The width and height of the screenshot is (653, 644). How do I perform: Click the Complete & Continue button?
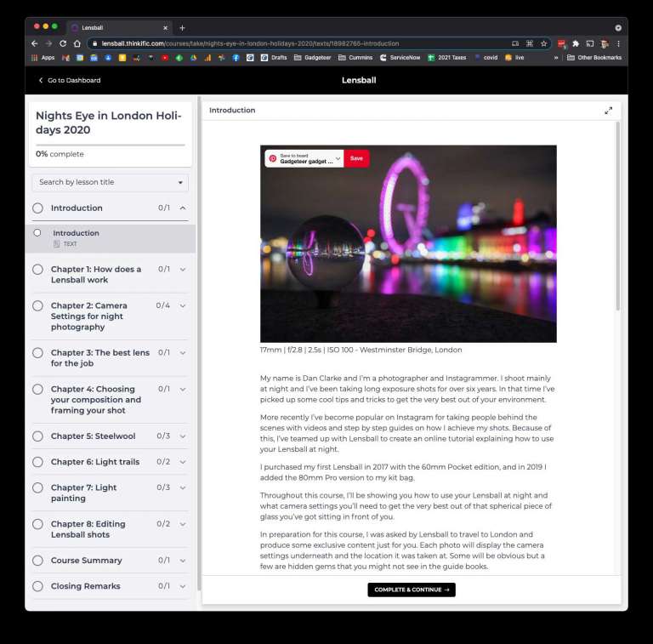tap(412, 590)
